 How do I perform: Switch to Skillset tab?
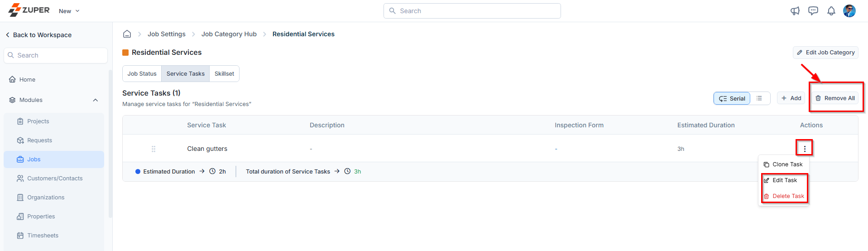225,74
